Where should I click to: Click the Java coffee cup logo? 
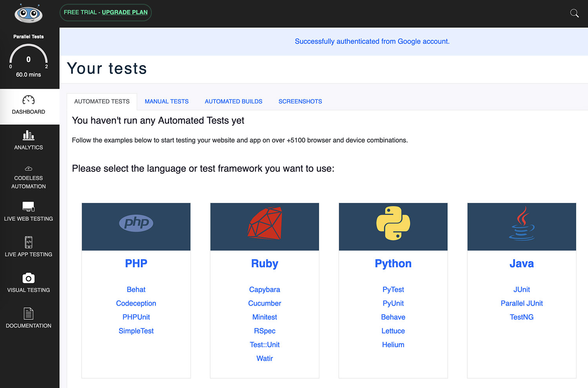(x=522, y=223)
